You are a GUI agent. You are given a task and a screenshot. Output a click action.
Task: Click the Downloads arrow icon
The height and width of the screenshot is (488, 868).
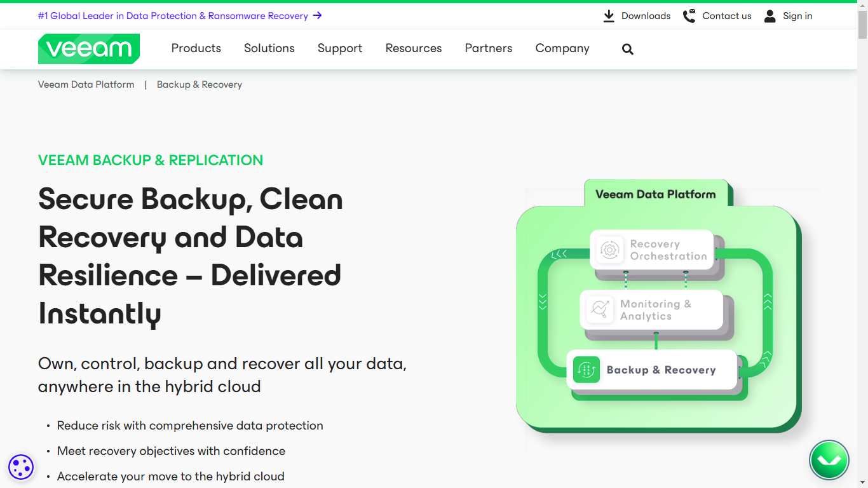609,16
